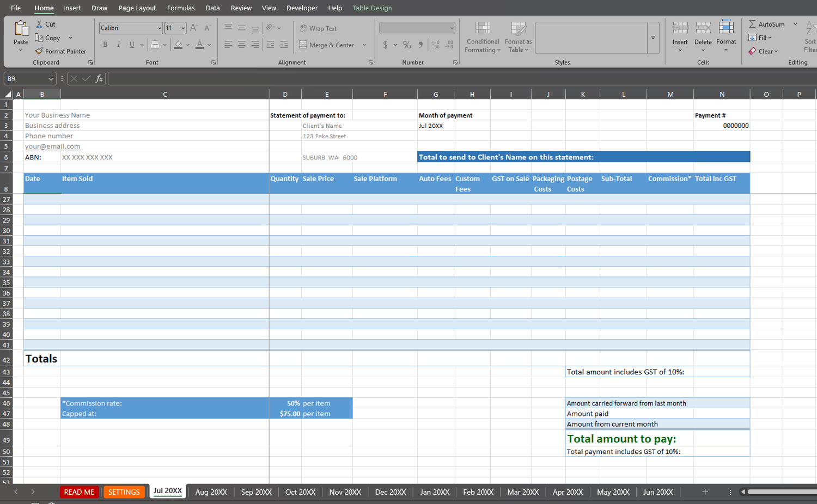Screen dimensions: 817x504
Task: Increase the font size with the larger A
Action: (x=193, y=28)
